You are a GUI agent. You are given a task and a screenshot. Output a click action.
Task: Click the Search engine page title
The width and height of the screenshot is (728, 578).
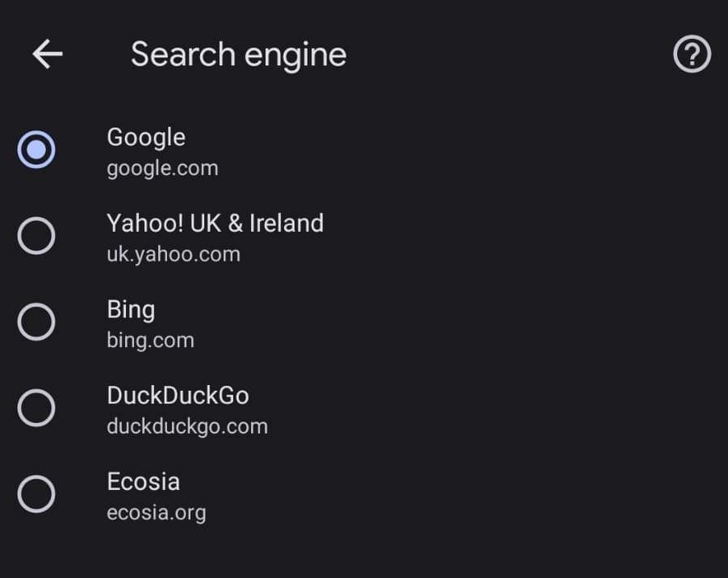238,55
